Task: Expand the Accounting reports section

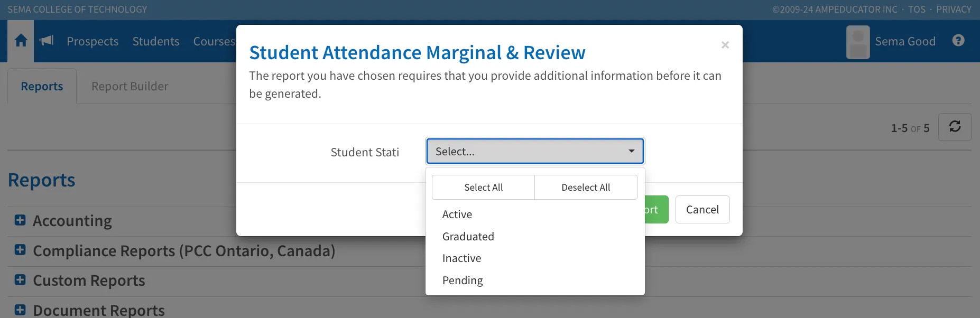Action: pyautogui.click(x=20, y=220)
